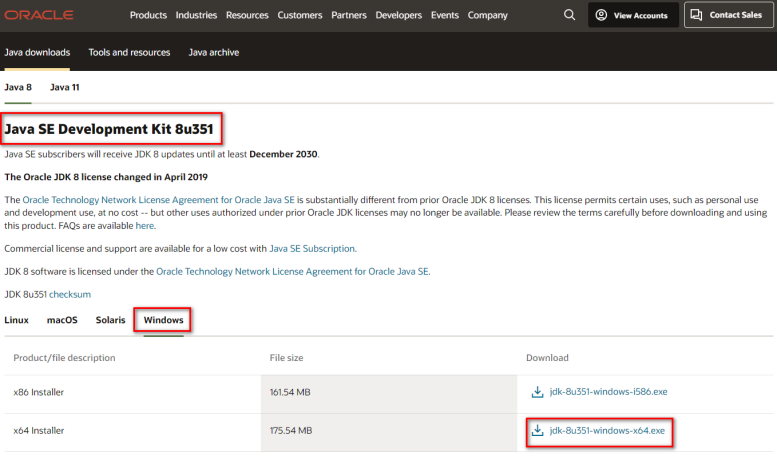
Task: Download jdk-8u351-windows-i586.exe
Action: click(608, 392)
